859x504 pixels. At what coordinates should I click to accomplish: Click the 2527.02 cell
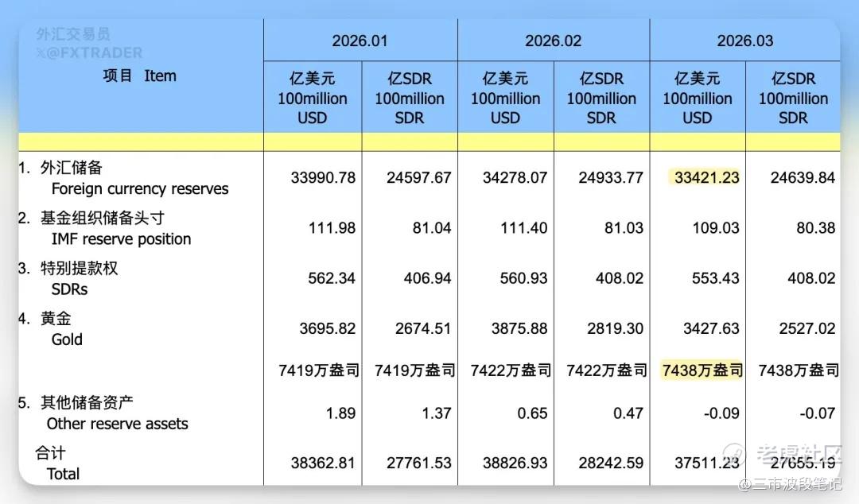(807, 328)
